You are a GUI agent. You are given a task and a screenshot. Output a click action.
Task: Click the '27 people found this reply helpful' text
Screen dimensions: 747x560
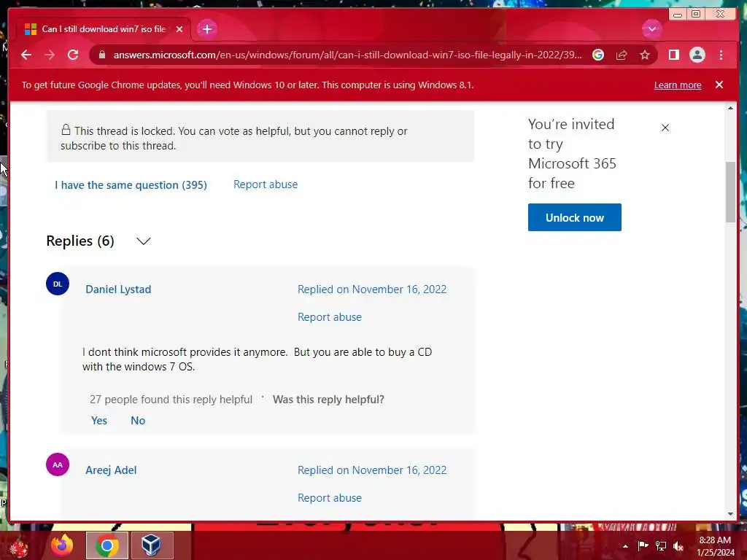[x=171, y=400]
